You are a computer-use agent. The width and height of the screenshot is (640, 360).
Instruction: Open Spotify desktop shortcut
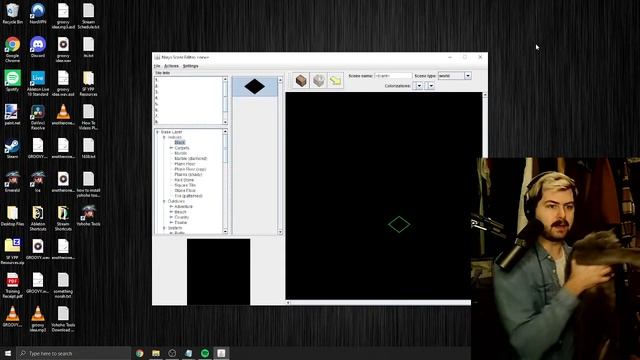[x=13, y=81]
